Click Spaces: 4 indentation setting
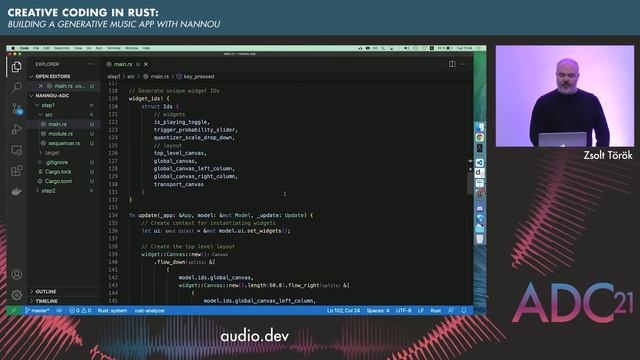Viewport: 640px width, 360px height. click(378, 311)
